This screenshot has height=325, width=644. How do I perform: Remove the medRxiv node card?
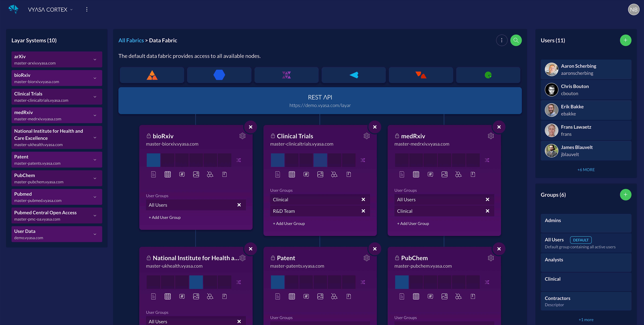[499, 127]
